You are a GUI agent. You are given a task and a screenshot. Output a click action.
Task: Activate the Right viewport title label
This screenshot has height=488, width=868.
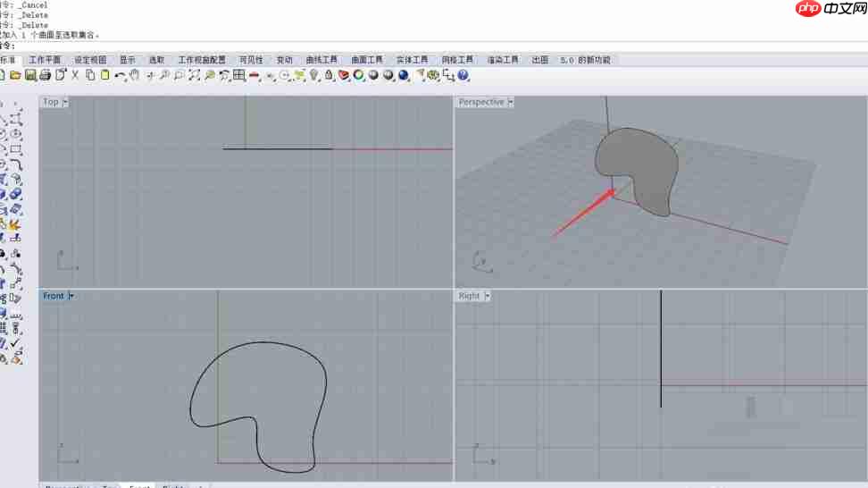pos(469,297)
